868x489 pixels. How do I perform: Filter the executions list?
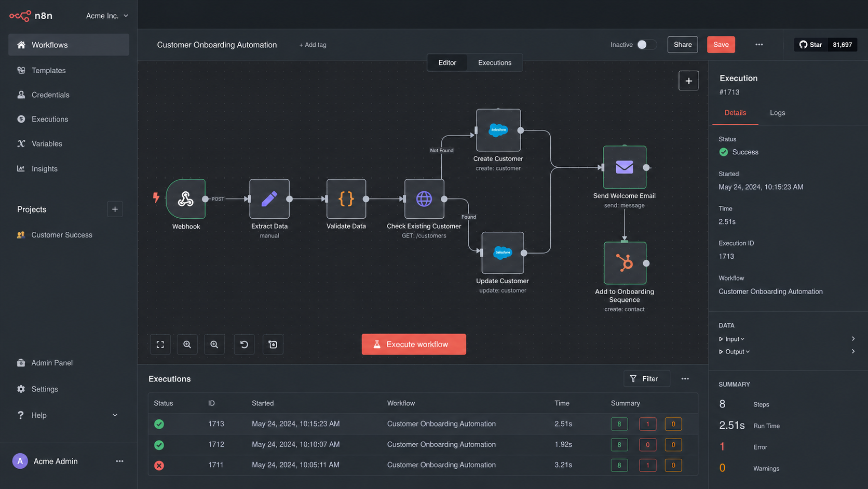(646, 379)
